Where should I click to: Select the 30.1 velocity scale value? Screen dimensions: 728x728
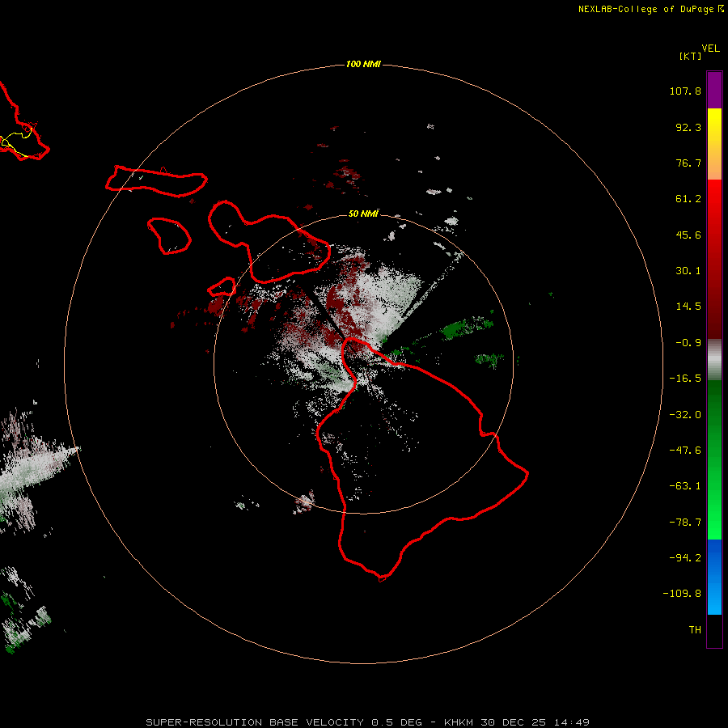(688, 271)
